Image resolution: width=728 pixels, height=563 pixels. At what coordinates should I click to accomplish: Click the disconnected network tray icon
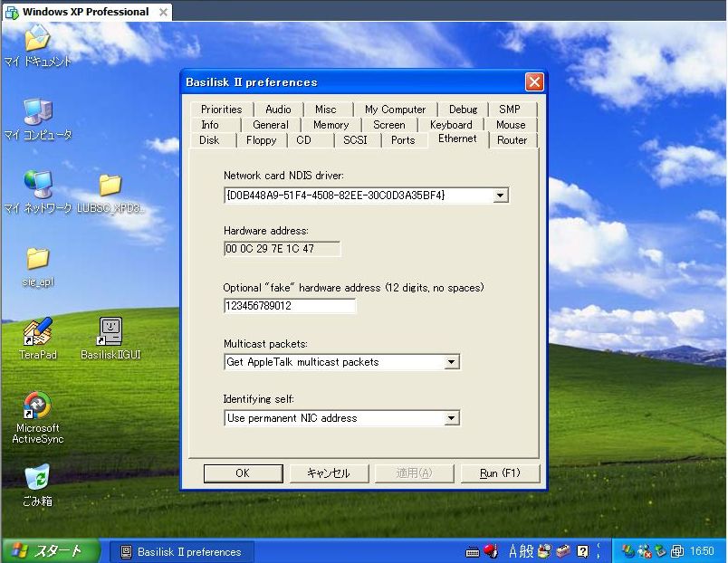point(645,551)
